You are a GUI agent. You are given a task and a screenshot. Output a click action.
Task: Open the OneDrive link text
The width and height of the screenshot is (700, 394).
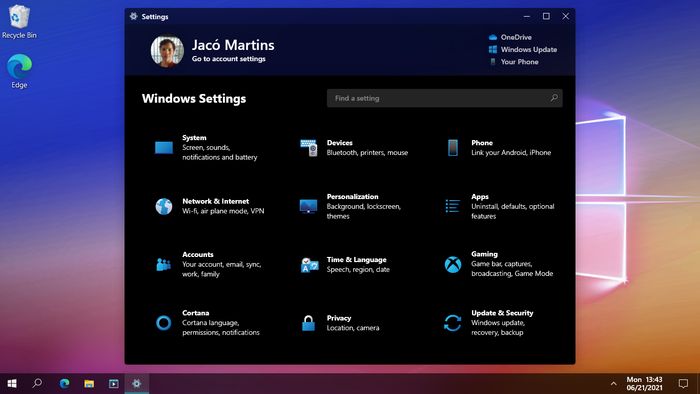pyautogui.click(x=516, y=37)
